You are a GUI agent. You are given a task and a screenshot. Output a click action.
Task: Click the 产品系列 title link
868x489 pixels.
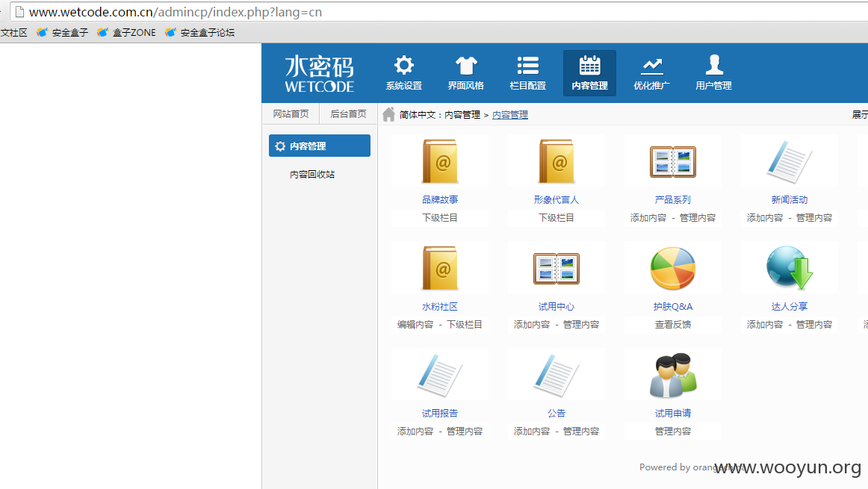[672, 199]
